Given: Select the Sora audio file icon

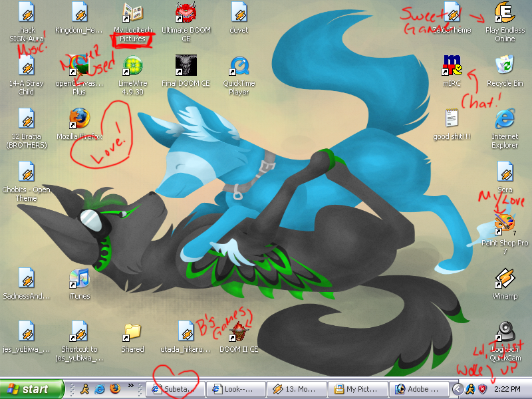Looking at the screenshot, I should pos(505,172).
